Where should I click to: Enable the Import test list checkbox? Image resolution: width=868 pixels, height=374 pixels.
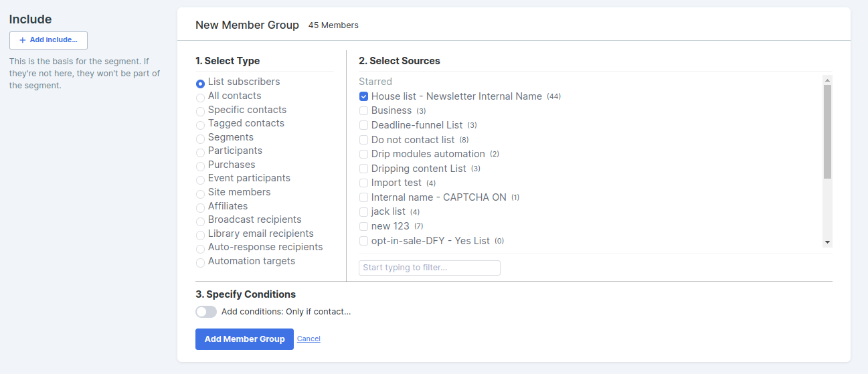[363, 183]
